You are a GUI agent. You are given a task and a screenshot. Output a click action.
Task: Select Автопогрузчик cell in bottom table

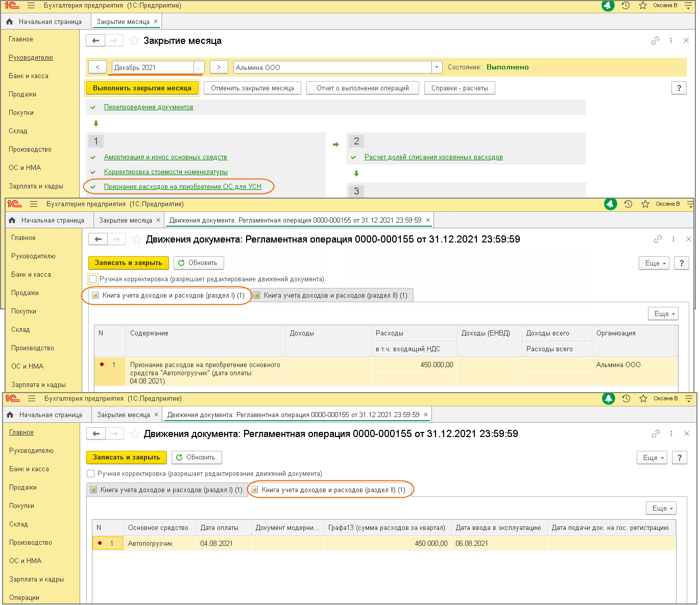coord(160,544)
